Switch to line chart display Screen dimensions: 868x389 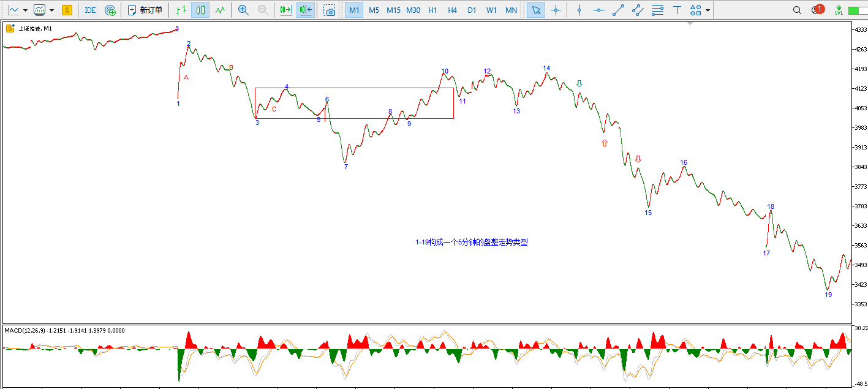(220, 10)
